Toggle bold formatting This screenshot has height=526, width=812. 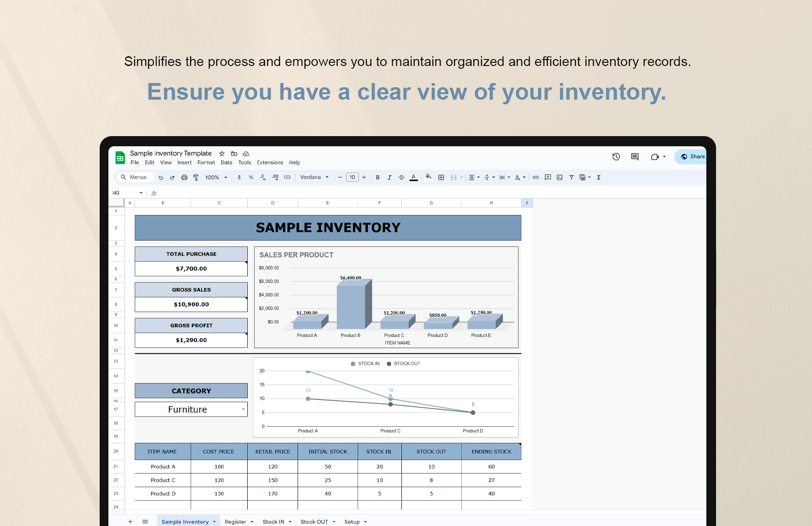(x=377, y=177)
